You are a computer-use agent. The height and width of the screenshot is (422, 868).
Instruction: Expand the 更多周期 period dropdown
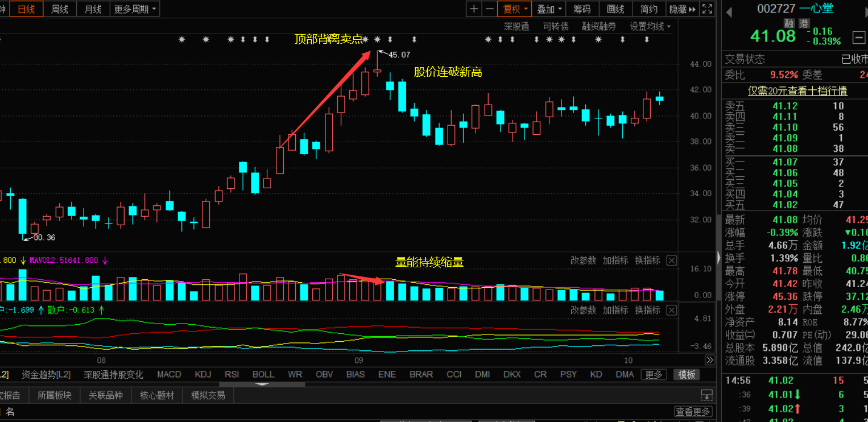(x=135, y=9)
